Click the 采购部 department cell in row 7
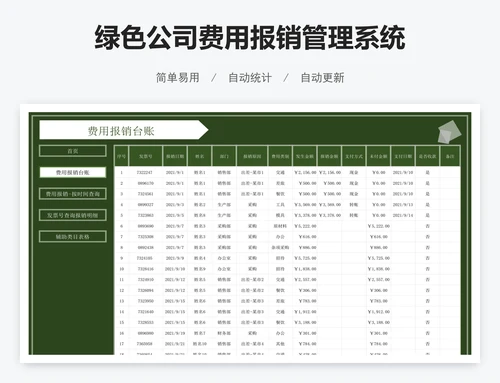The width and height of the screenshot is (500, 383). coord(224,237)
